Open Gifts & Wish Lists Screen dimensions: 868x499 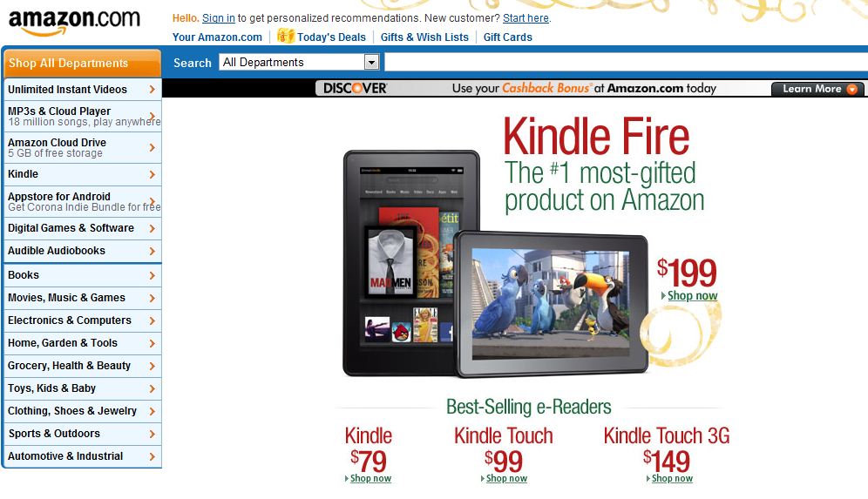point(424,37)
